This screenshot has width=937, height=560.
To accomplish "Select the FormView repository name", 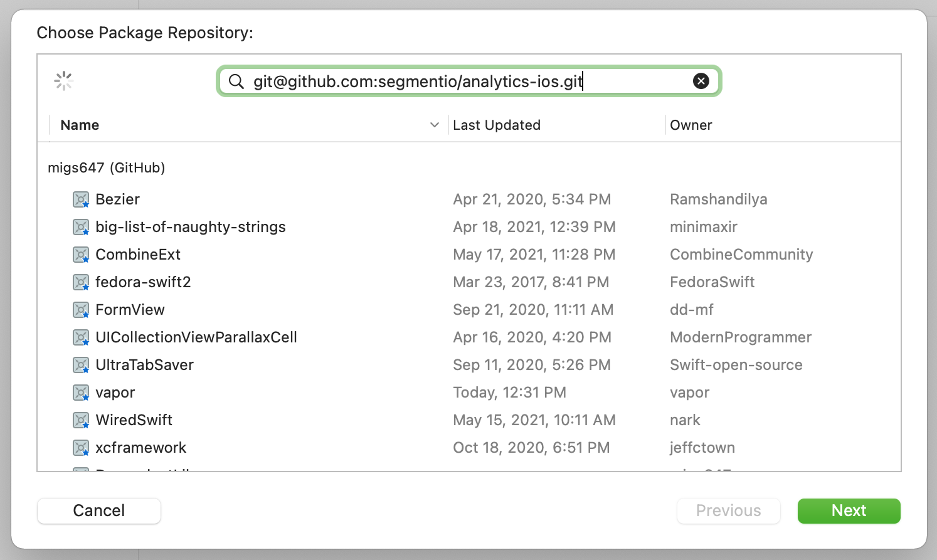I will click(130, 310).
